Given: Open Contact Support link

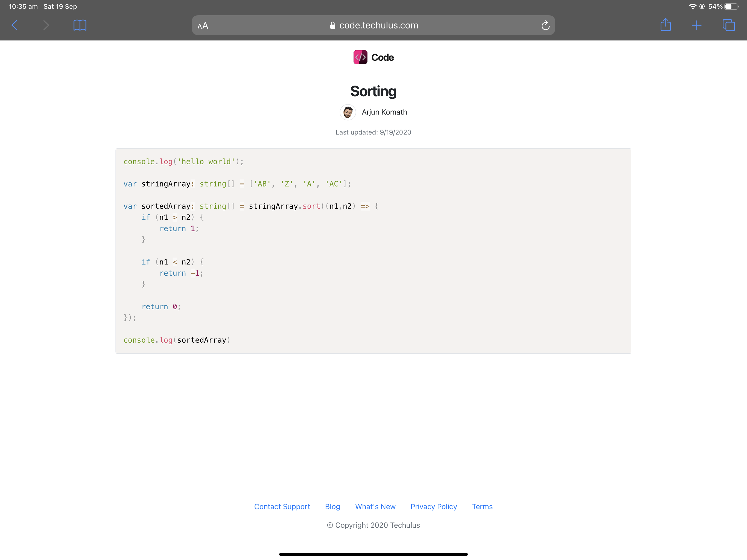Looking at the screenshot, I should click(282, 506).
